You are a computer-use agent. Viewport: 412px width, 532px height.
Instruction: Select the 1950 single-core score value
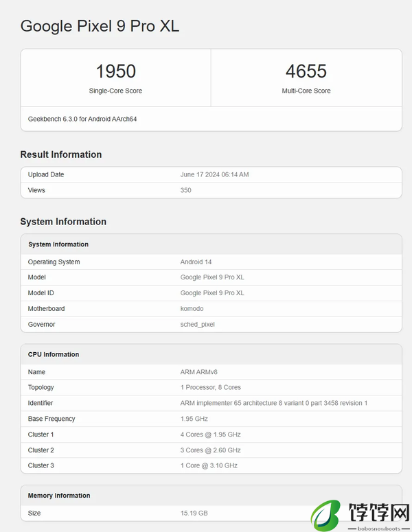(x=116, y=71)
